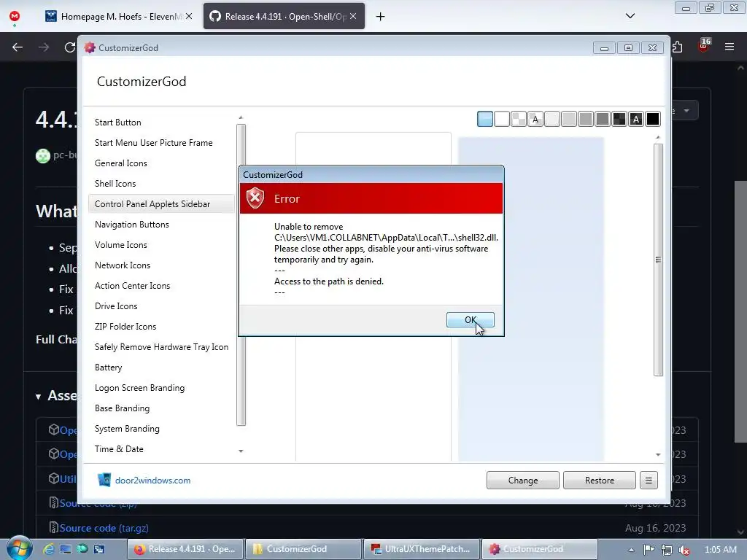Click the network tray icon

(x=667, y=550)
